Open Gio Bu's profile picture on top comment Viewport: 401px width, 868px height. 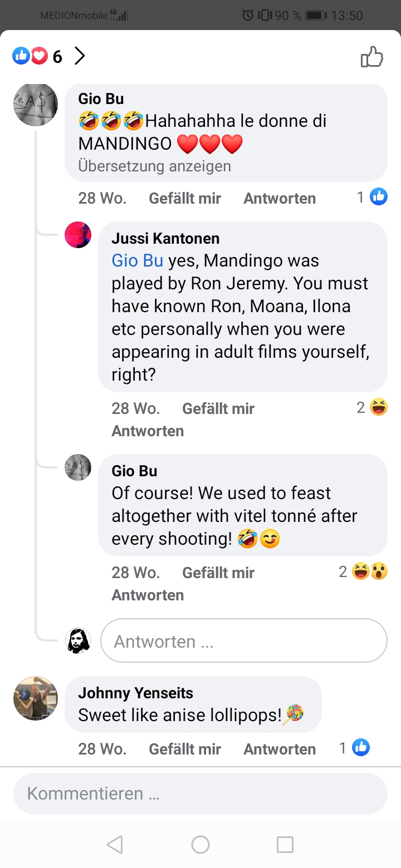[x=36, y=105]
